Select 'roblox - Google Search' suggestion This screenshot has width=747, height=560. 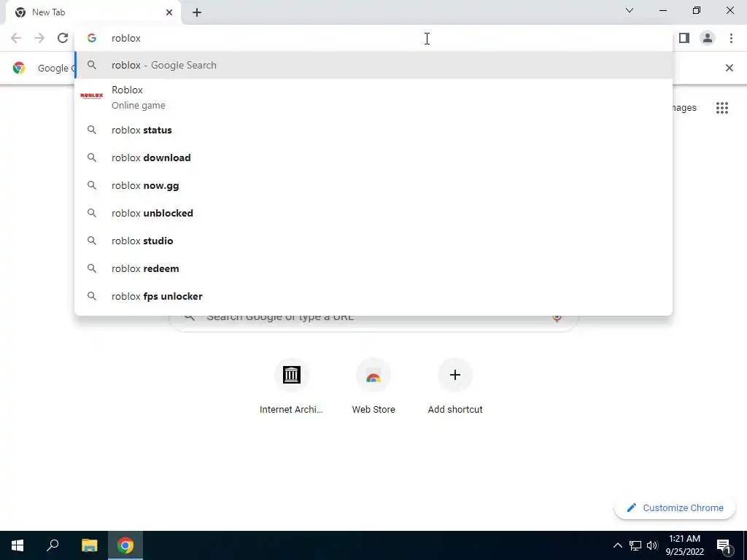coord(373,65)
